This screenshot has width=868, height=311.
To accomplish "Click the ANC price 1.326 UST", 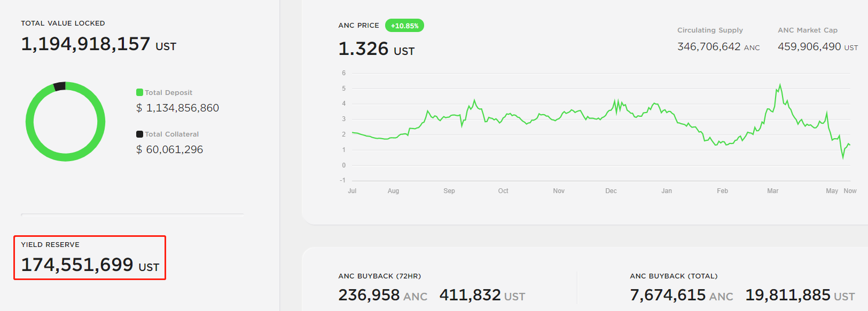I will click(376, 49).
